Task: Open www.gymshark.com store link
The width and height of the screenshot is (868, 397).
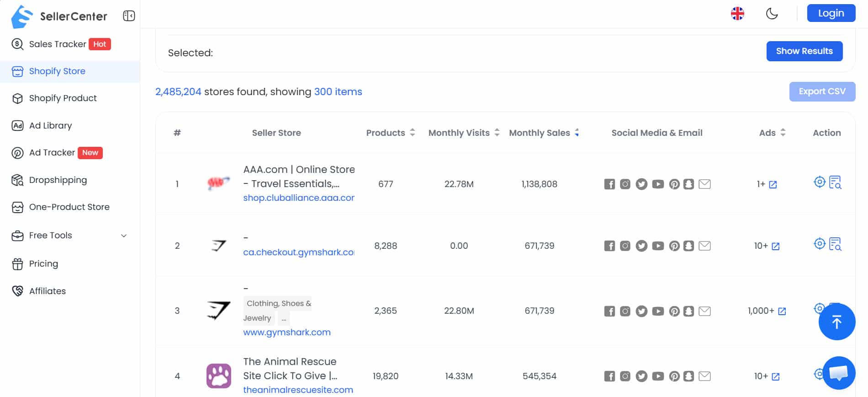Action: tap(287, 333)
